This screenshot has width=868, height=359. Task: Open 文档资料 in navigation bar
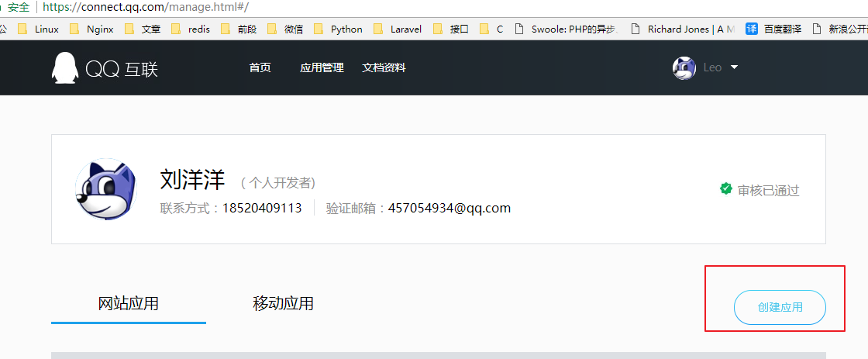(x=384, y=68)
